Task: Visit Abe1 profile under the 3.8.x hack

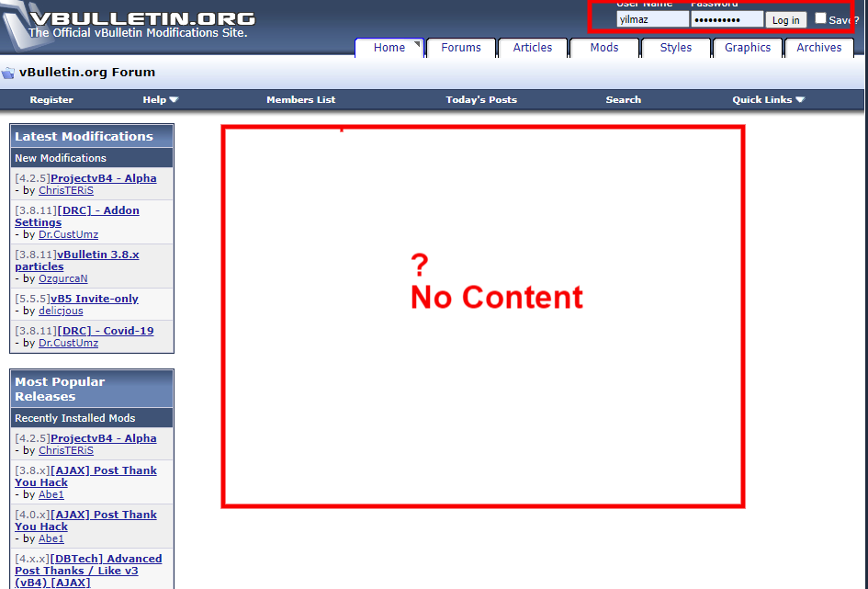Action: [51, 495]
